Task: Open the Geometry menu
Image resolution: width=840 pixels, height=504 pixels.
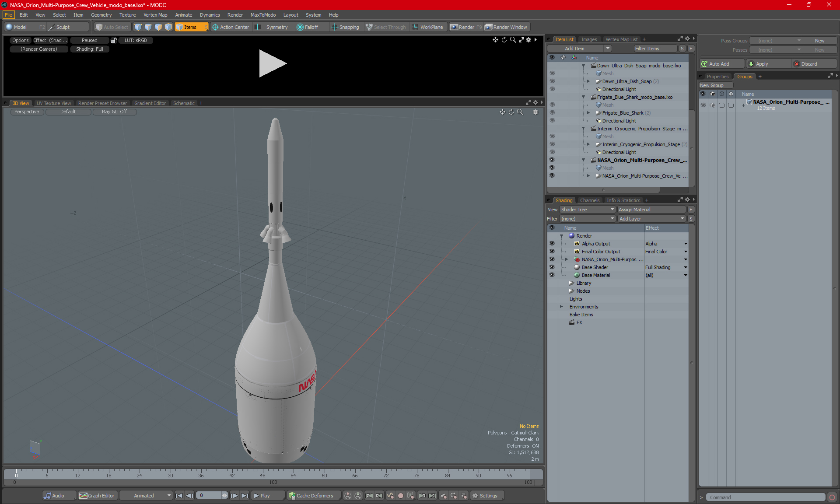Action: [x=101, y=15]
